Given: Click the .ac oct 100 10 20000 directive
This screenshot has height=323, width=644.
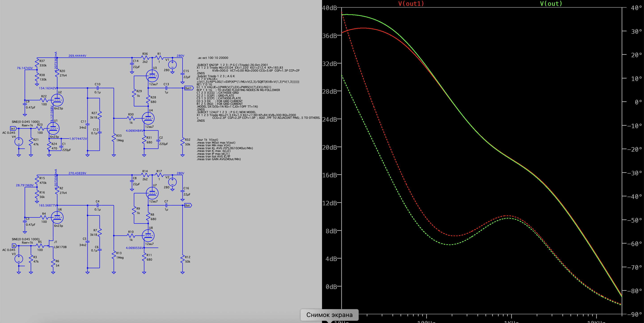Looking at the screenshot, I should [x=213, y=58].
